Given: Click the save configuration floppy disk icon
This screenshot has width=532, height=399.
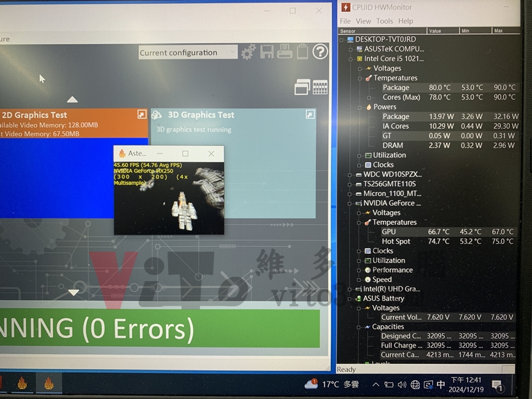Looking at the screenshot, I should tap(267, 52).
